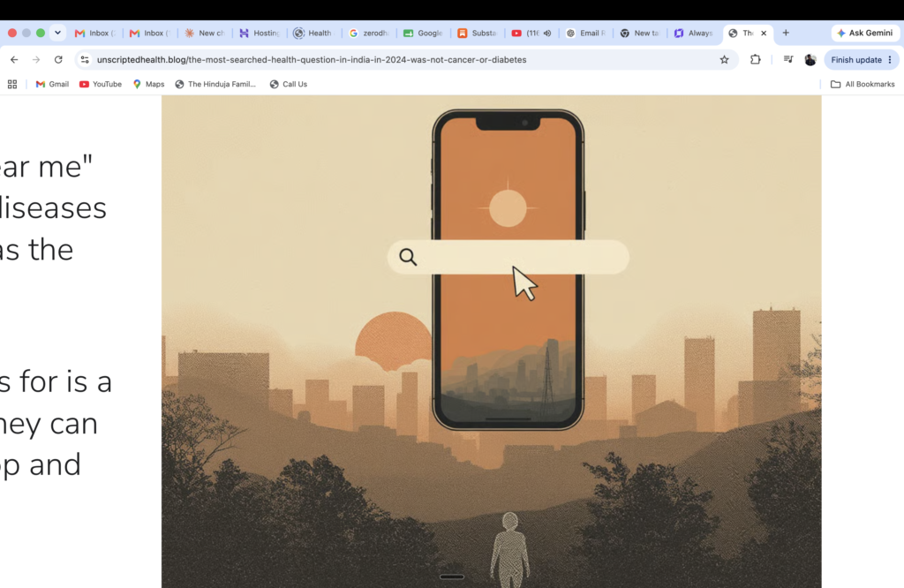
Task: View site information icon in address bar
Action: [x=85, y=59]
